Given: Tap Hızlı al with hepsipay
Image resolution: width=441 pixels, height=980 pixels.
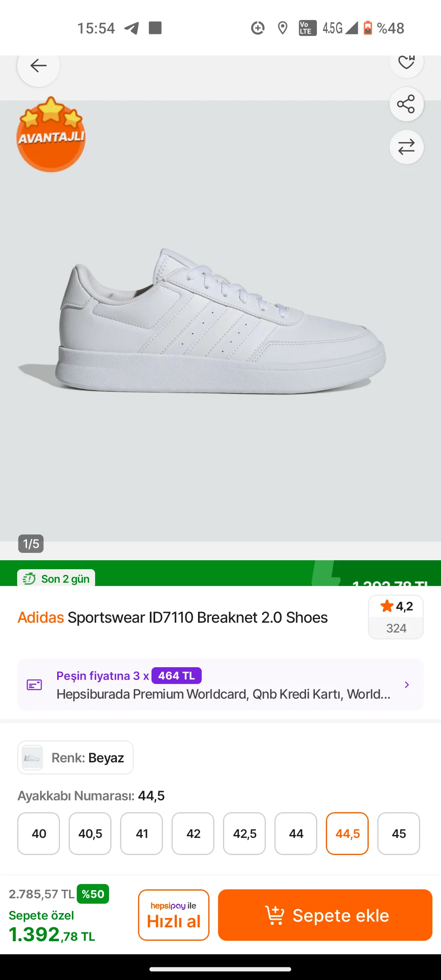Looking at the screenshot, I should pyautogui.click(x=174, y=915).
